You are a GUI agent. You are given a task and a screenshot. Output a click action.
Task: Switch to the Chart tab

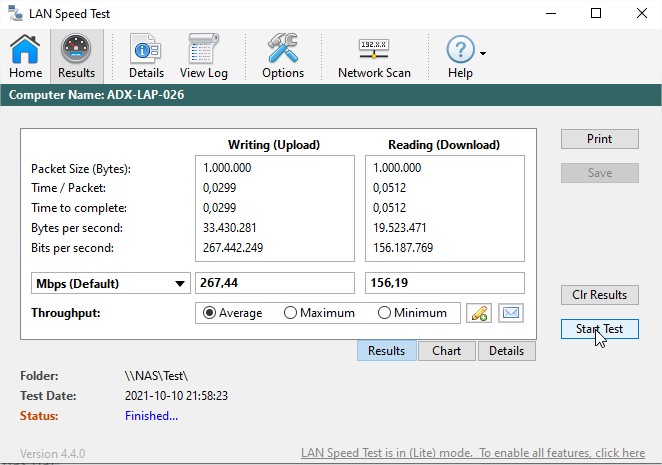coord(447,351)
